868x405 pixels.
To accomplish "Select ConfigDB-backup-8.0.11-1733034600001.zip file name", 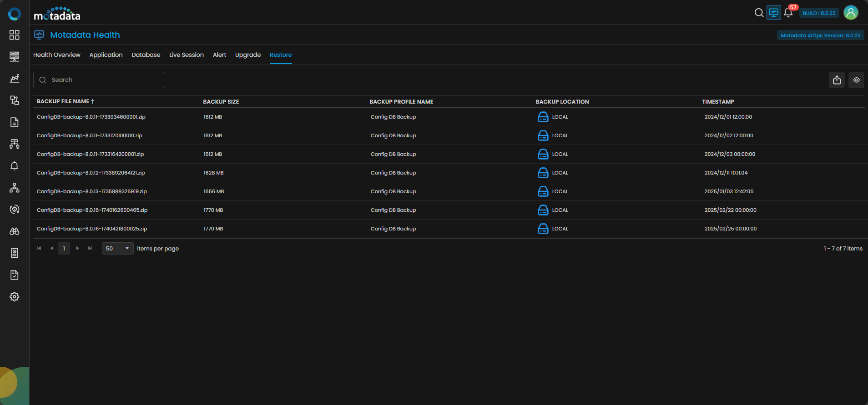I will click(x=91, y=117).
